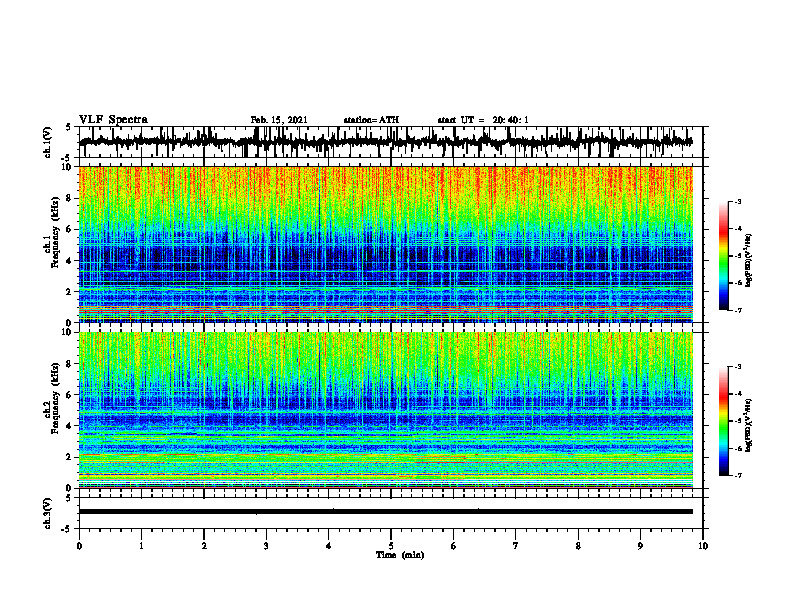Screen dimensions: 792x612
Task: Click time axis tick label "4"
Action: (329, 546)
